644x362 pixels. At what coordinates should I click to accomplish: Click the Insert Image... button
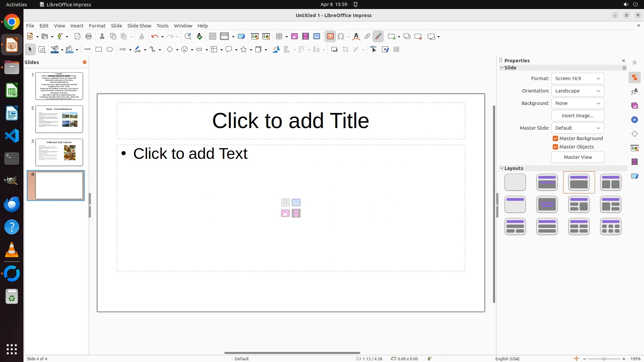(578, 116)
